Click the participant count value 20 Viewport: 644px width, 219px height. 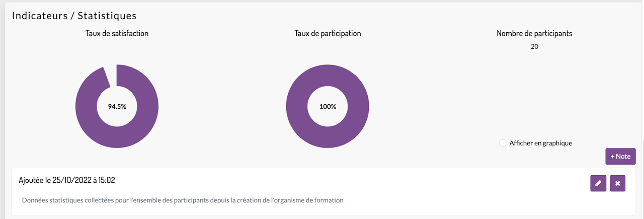tap(534, 47)
